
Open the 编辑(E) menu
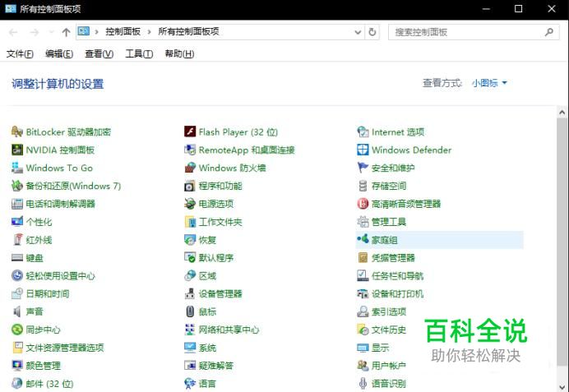click(x=59, y=53)
